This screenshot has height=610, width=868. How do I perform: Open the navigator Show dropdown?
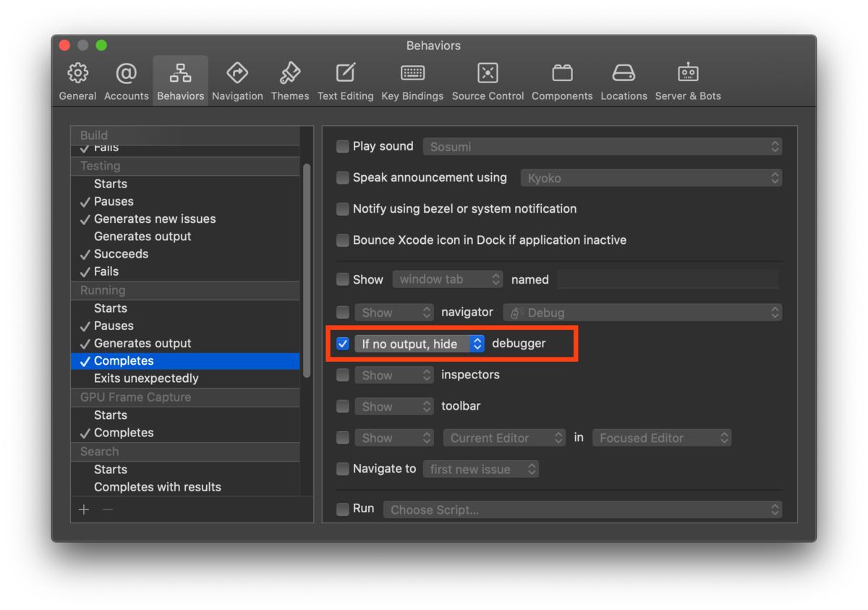pyautogui.click(x=394, y=313)
